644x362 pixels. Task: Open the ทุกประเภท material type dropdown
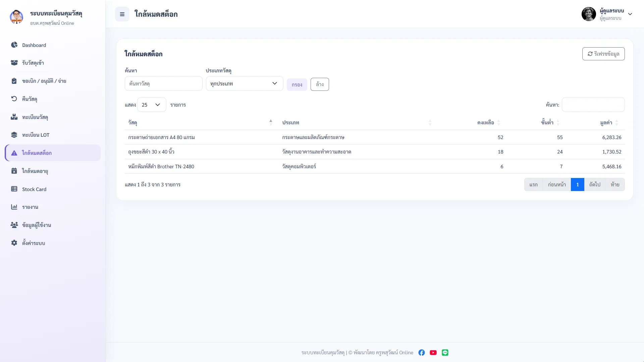pos(245,83)
